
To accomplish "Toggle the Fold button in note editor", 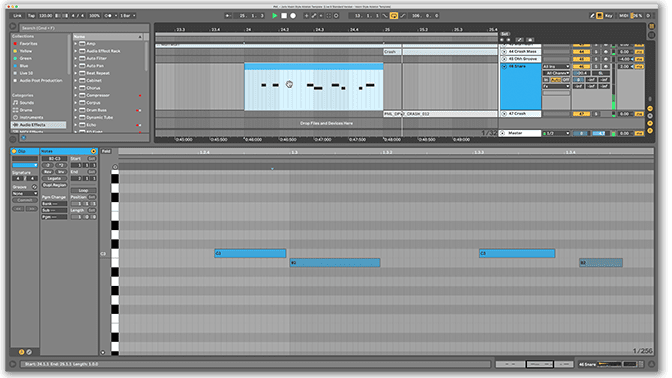I will coord(106,151).
